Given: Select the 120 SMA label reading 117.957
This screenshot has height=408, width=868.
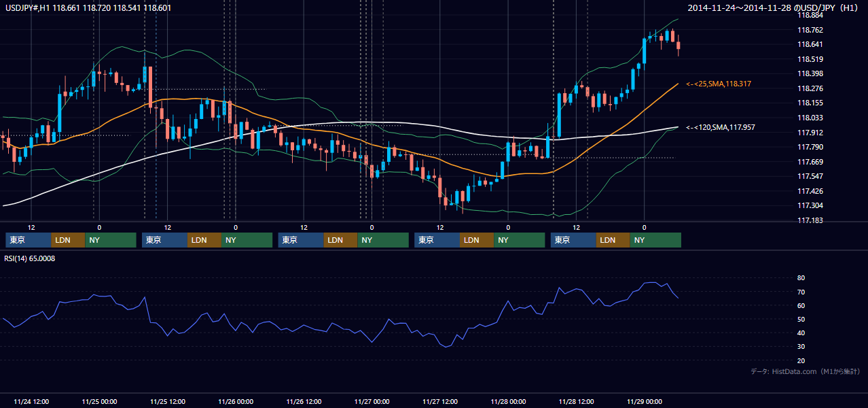Looking at the screenshot, I should pos(721,127).
